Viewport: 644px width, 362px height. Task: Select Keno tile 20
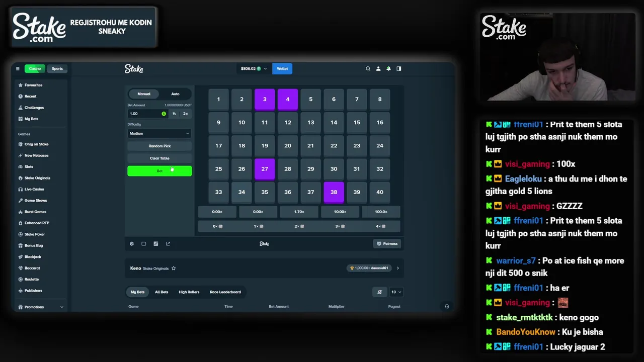click(288, 146)
